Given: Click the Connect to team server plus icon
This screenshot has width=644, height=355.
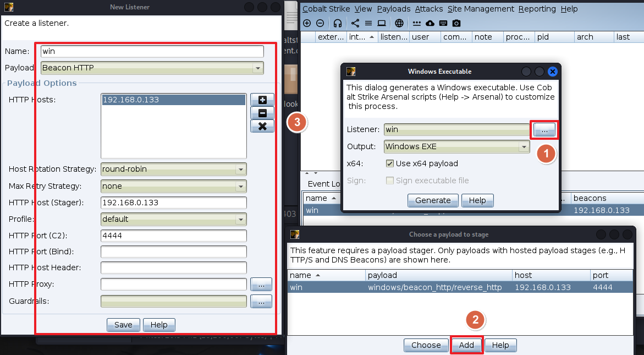Looking at the screenshot, I should pyautogui.click(x=307, y=24).
